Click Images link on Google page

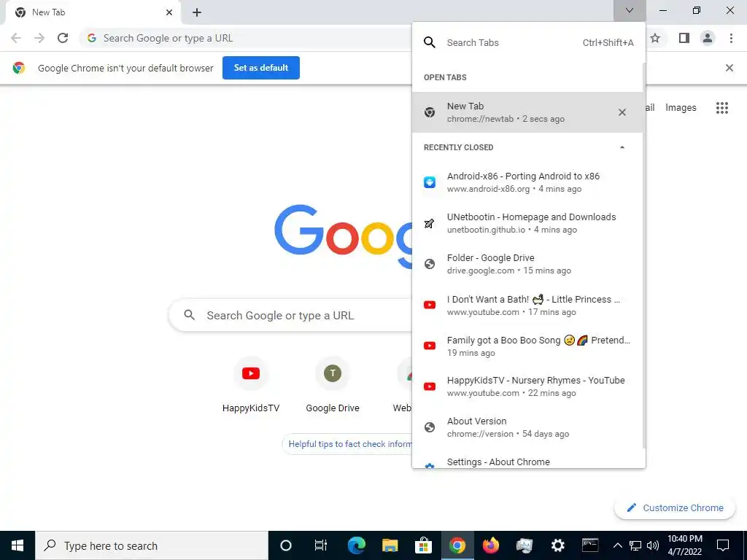tap(681, 108)
